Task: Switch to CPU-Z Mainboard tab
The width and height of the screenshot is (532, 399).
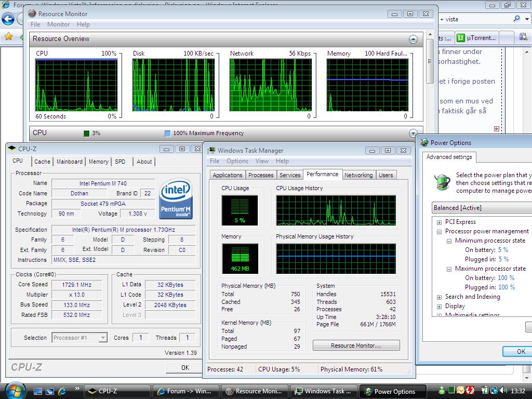Action: [69, 162]
